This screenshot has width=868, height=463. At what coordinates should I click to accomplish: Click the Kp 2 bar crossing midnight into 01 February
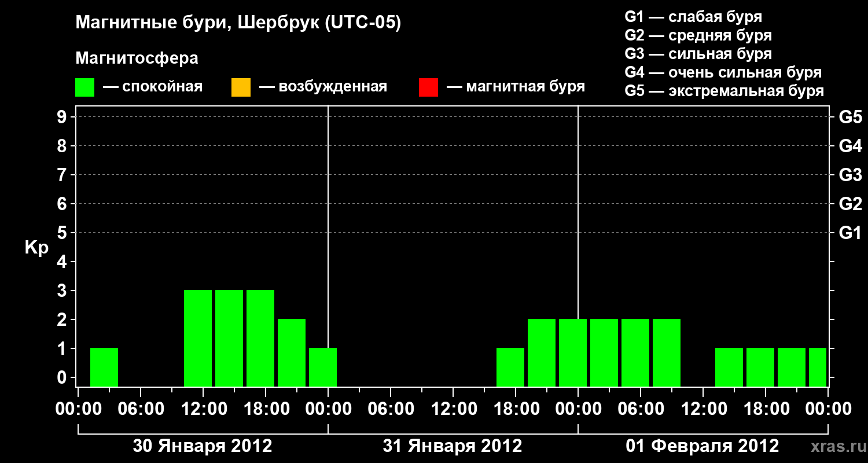coord(573,353)
